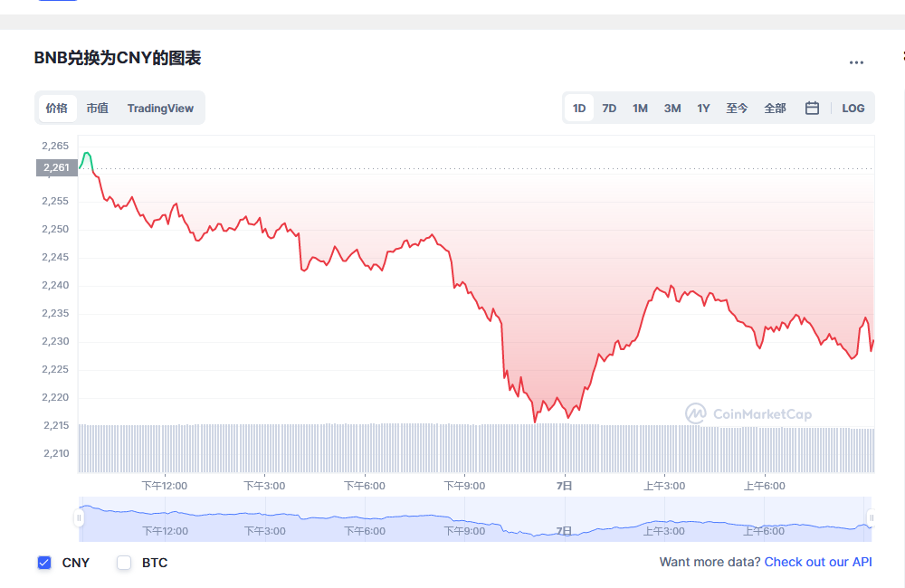Grab the right range slider handle
Screen dimensions: 905x588
pos(871,517)
